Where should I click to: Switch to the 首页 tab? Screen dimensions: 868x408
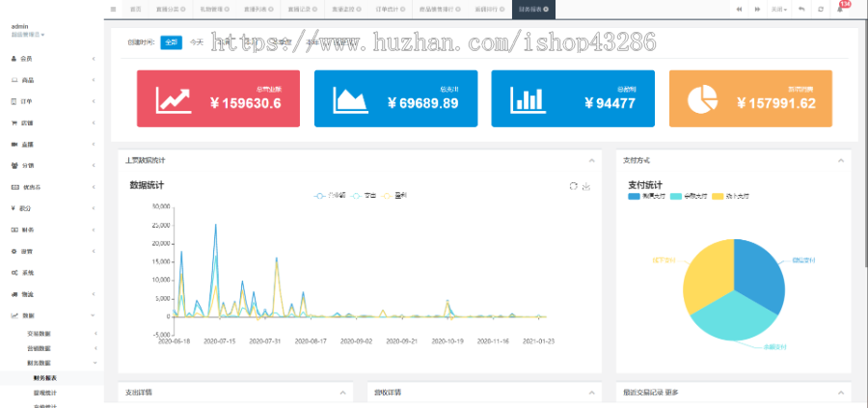pos(136,10)
